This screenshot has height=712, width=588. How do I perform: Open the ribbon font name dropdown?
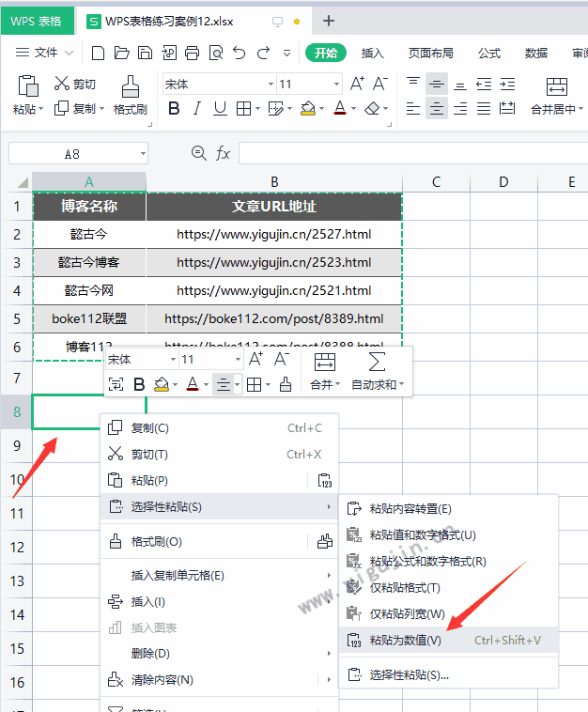pyautogui.click(x=271, y=84)
